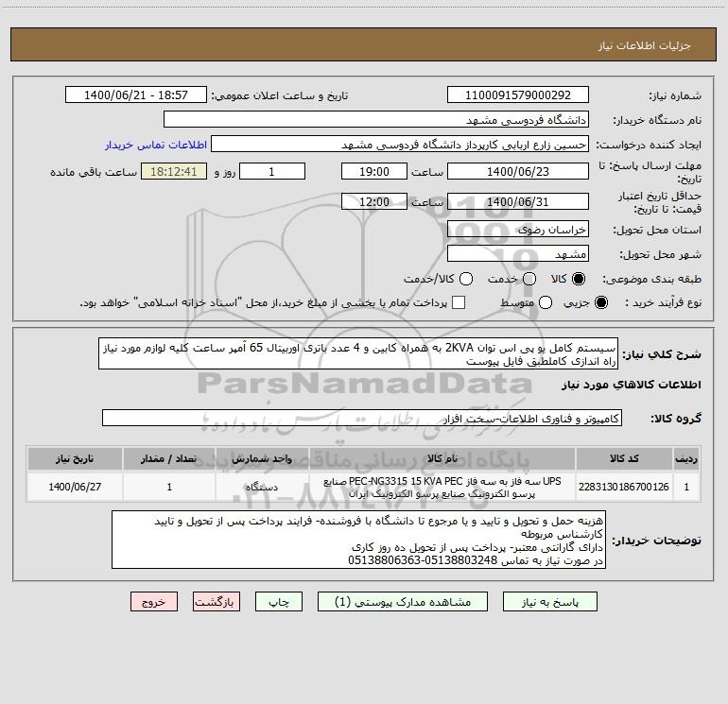The width and height of the screenshot is (728, 704).
Task: Click the بازگشت button
Action: (217, 602)
